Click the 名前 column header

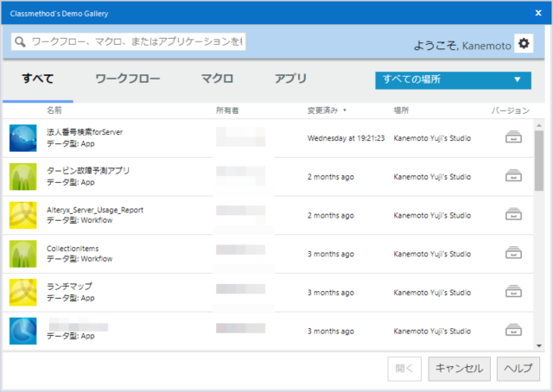54,111
